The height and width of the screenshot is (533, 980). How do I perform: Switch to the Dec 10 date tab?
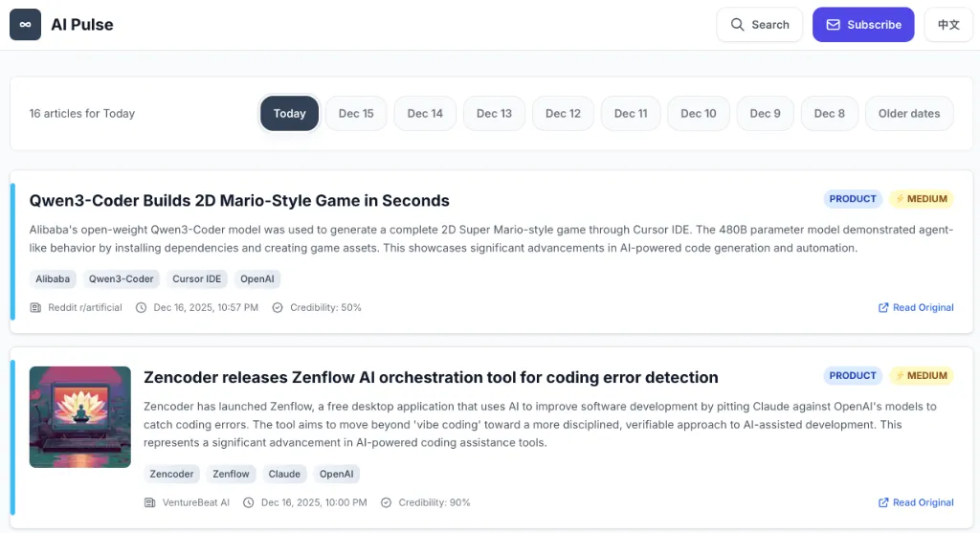[x=698, y=113]
